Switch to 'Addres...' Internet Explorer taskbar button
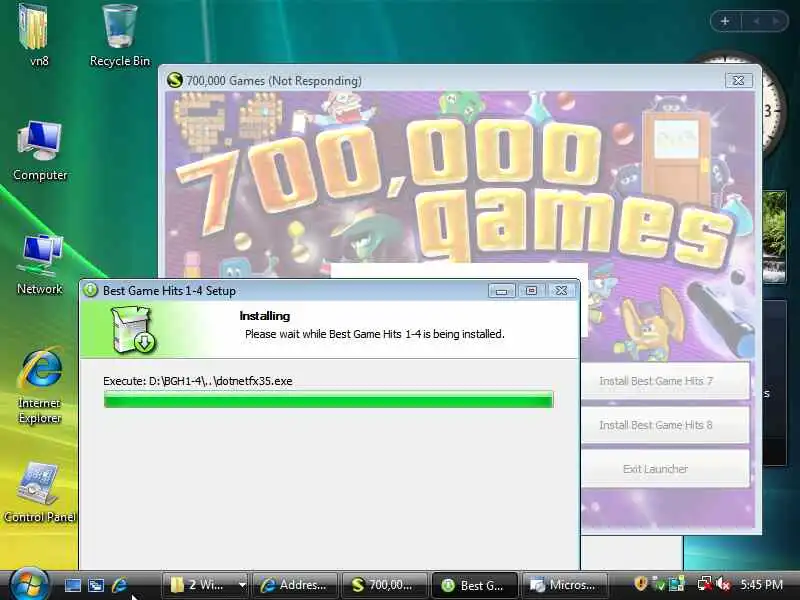Viewport: 800px width, 600px height. [295, 585]
